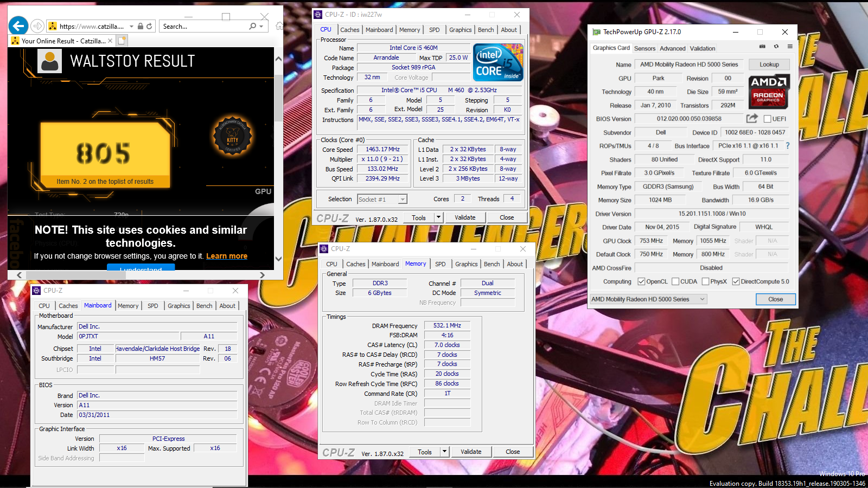
Task: Click the browser vertical scrollbar up arrow
Action: click(x=278, y=59)
